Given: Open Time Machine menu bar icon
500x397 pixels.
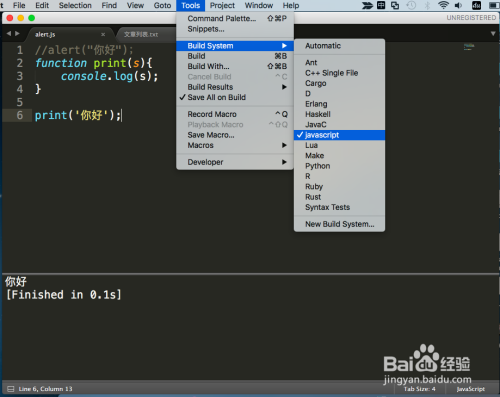Looking at the screenshot, I should point(411,5).
